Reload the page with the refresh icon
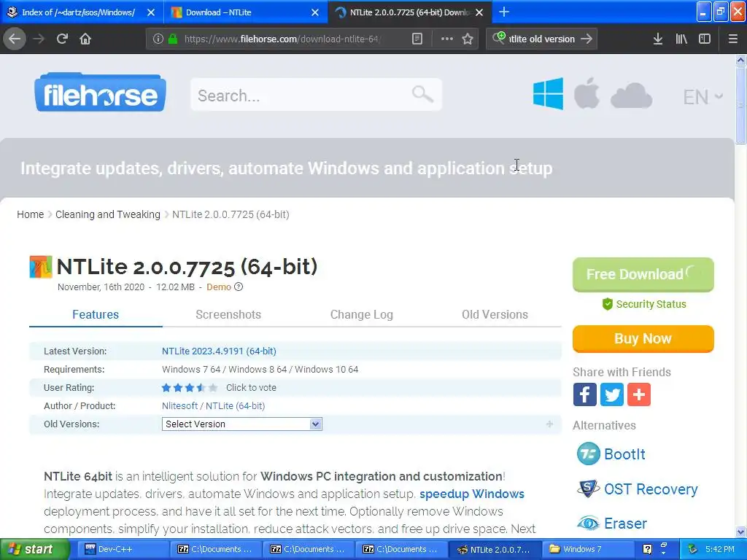 [62, 39]
